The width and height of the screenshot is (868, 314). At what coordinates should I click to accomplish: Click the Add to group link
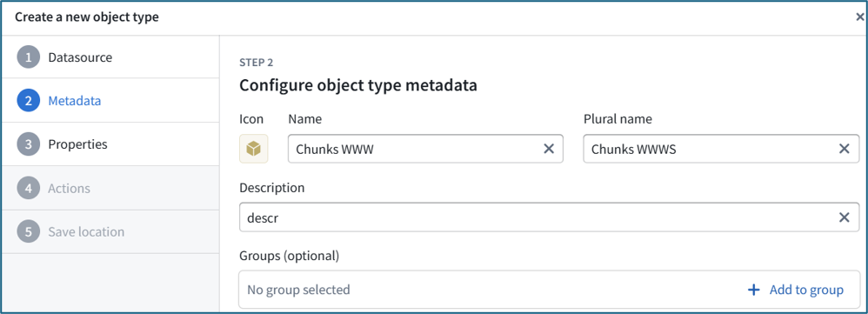click(x=806, y=290)
